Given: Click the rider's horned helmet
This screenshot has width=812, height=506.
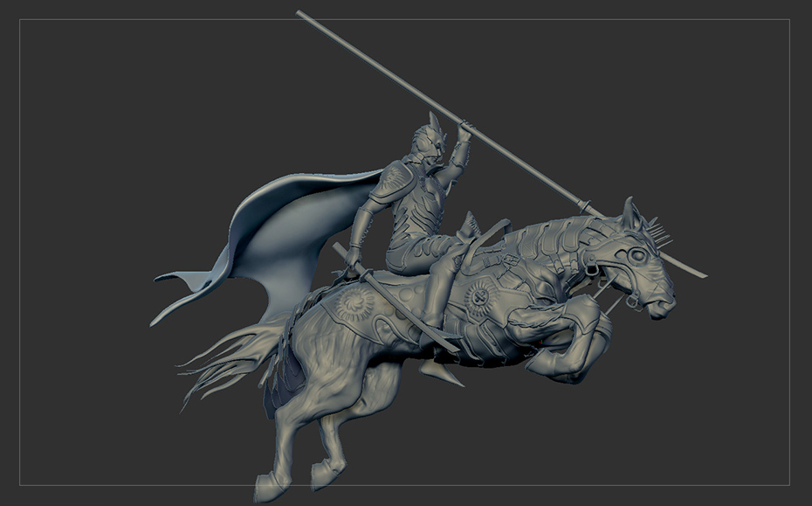Looking at the screenshot, I should point(428,140).
